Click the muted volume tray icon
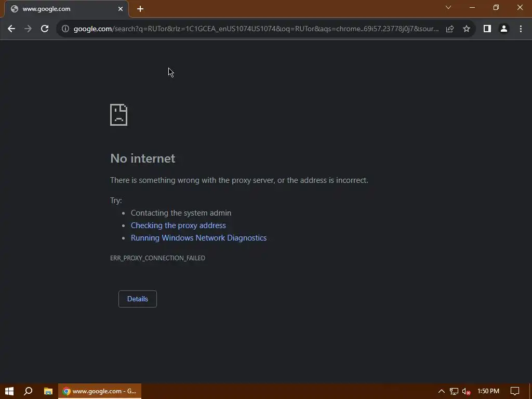The image size is (532, 399). [466, 391]
